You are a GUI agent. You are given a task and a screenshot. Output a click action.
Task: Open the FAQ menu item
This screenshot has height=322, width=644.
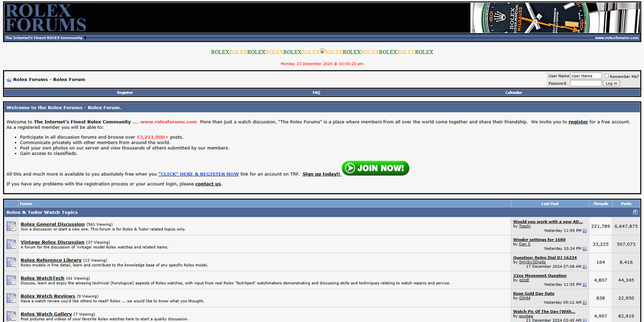[316, 93]
